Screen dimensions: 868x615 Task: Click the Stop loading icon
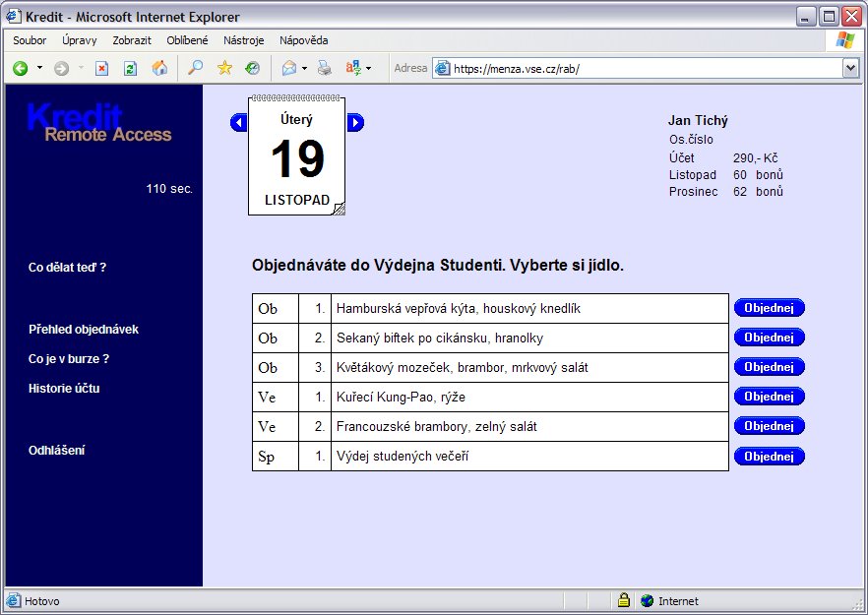pyautogui.click(x=102, y=69)
